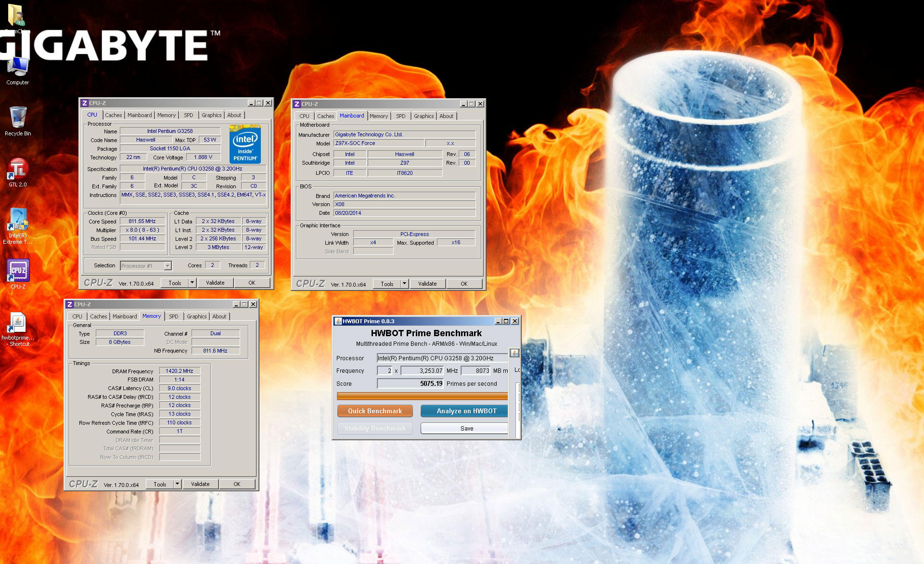Click Java icon in HWBOT Prime title bar
The image size is (924, 564).
338,321
